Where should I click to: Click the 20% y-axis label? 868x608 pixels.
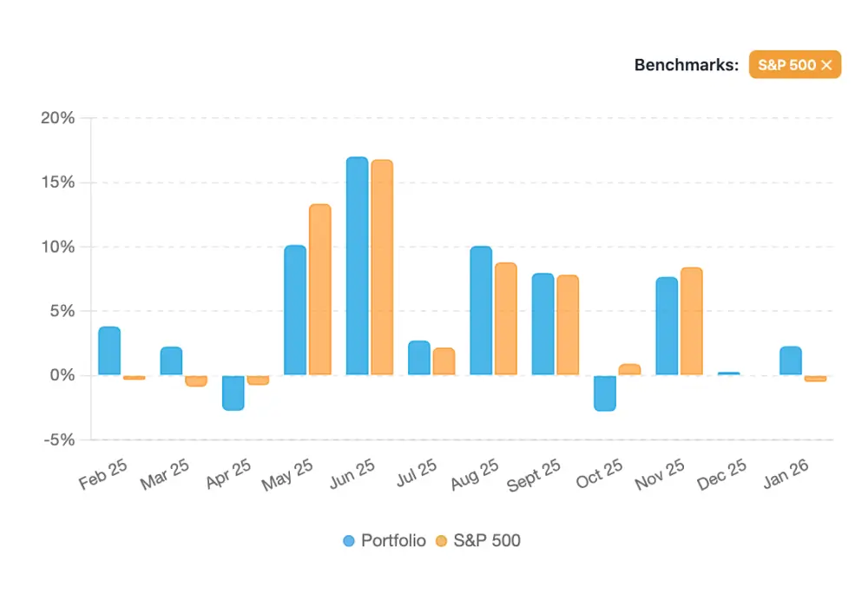coord(60,118)
